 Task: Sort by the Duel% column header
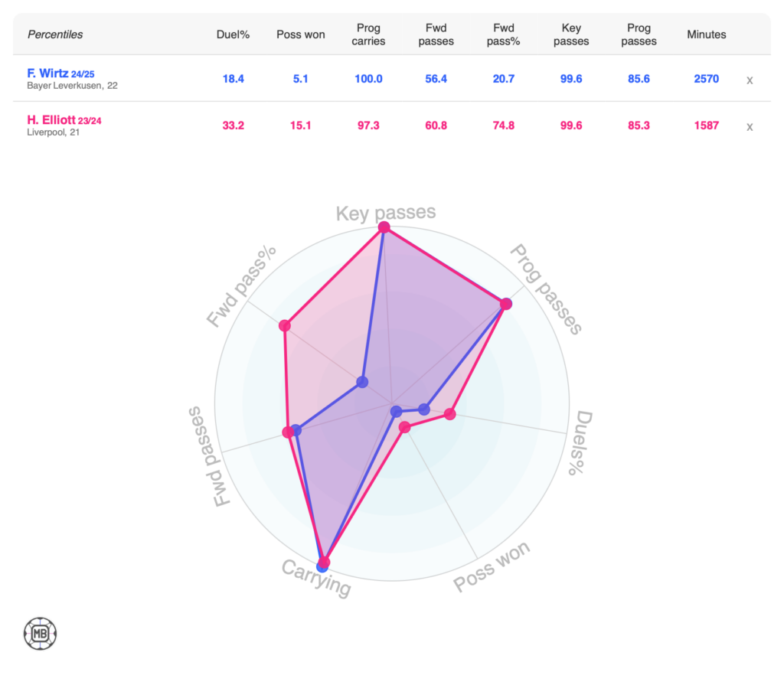[233, 34]
